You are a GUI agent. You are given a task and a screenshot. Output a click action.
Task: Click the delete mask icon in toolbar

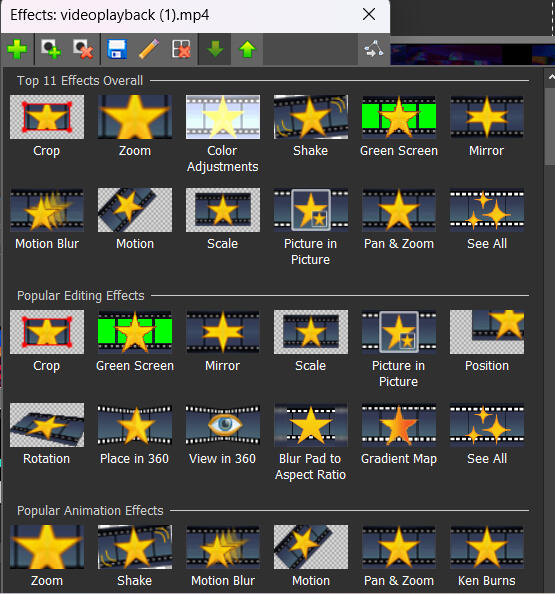coord(83,50)
